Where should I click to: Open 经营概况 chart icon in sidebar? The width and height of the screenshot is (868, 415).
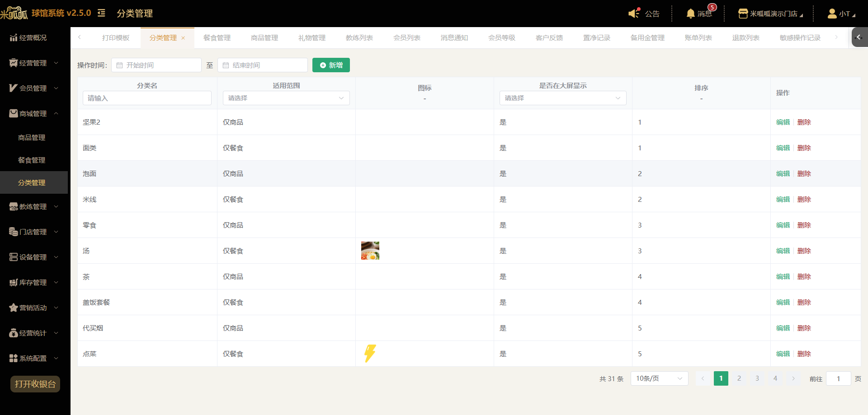click(x=14, y=37)
